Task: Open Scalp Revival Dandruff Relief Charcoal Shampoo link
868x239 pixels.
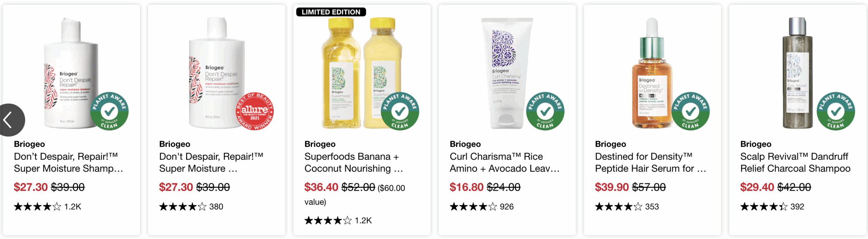Action: [x=795, y=162]
